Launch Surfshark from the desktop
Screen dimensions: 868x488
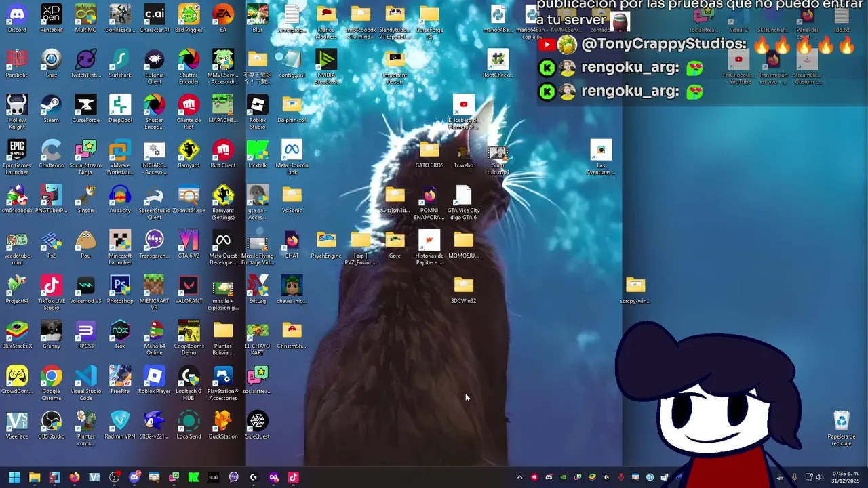point(120,64)
